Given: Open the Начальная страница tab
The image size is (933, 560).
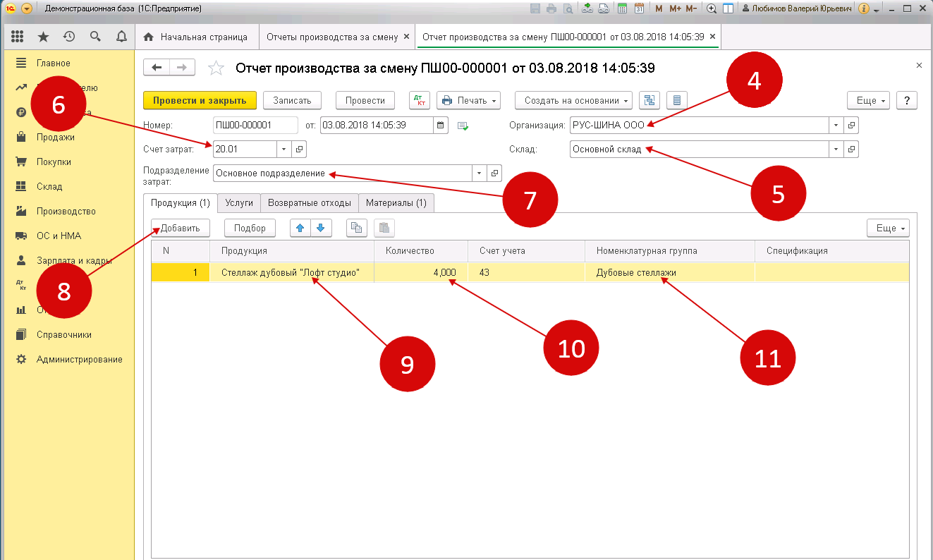Looking at the screenshot, I should click(x=197, y=37).
